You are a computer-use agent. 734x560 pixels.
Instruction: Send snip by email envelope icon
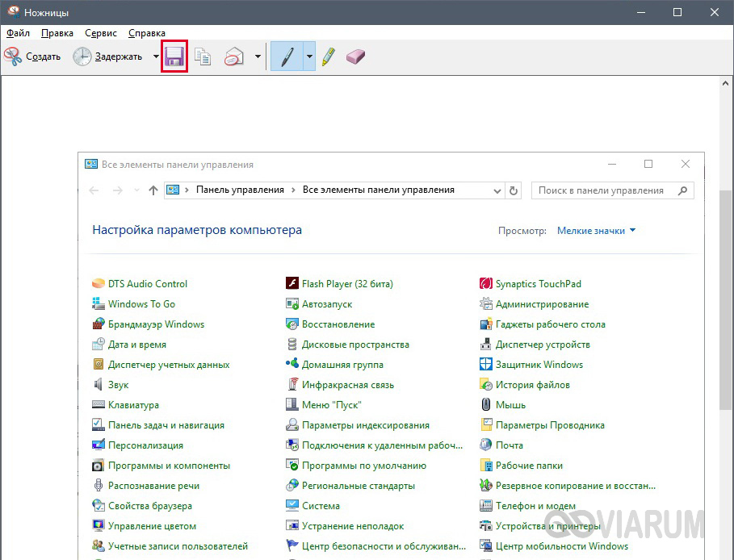(234, 56)
